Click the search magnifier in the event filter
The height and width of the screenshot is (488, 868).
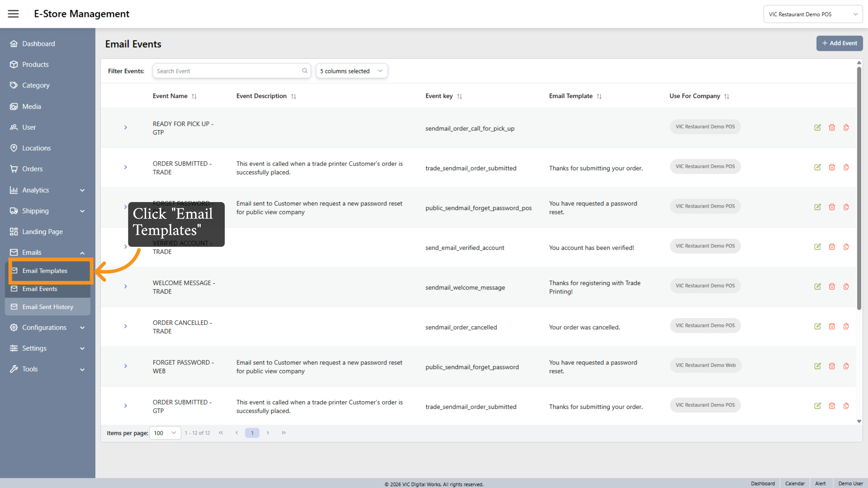click(305, 71)
